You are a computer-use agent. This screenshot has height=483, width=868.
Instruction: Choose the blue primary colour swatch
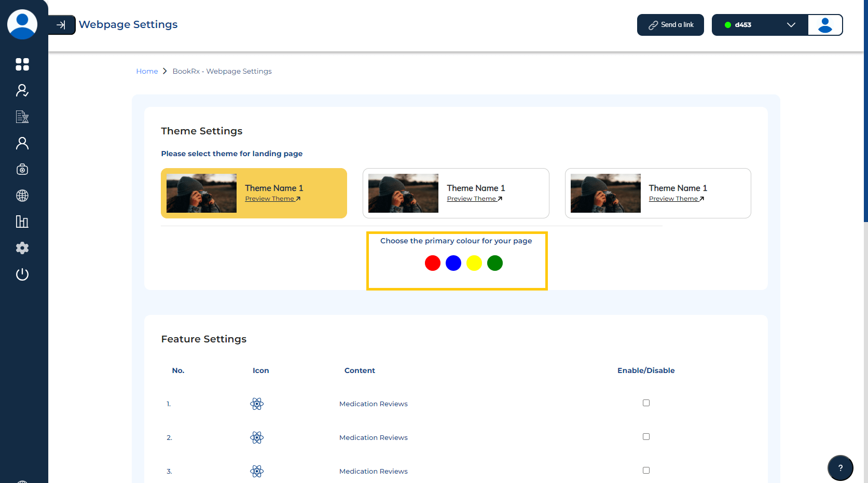pyautogui.click(x=453, y=264)
